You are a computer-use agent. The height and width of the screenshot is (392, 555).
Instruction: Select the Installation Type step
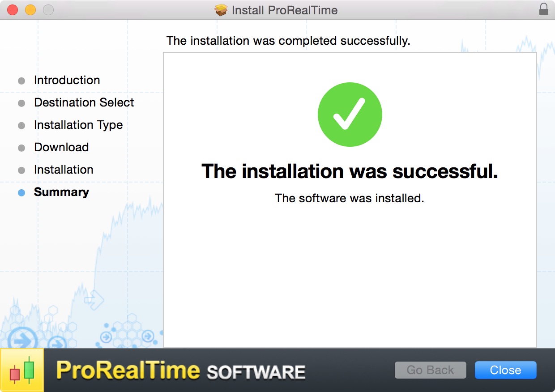point(78,125)
